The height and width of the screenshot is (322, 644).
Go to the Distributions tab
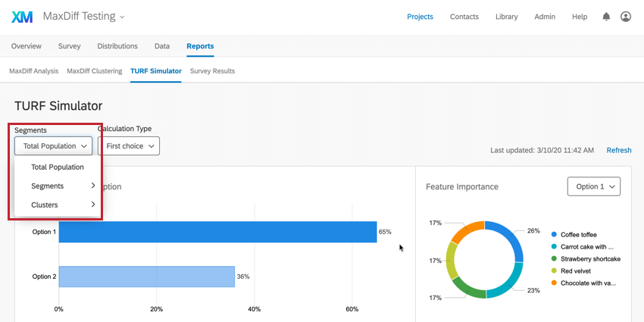[x=117, y=46]
